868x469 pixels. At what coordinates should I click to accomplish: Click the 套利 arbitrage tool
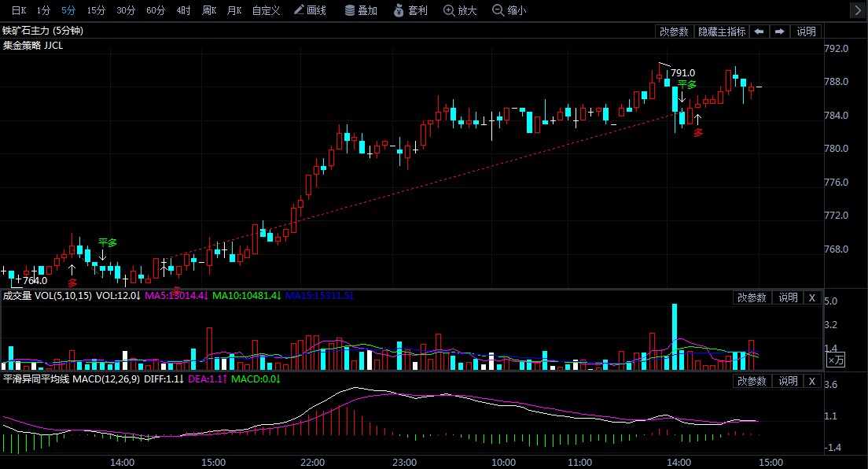pyautogui.click(x=410, y=10)
